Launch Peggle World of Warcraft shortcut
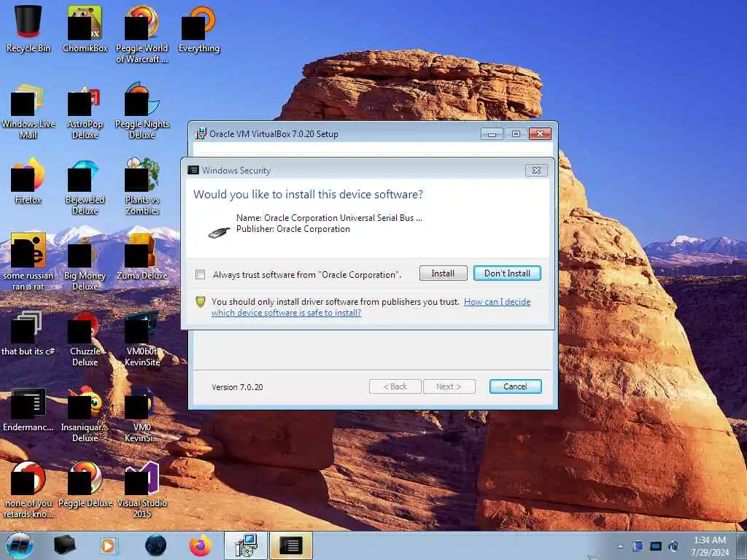 pyautogui.click(x=142, y=34)
